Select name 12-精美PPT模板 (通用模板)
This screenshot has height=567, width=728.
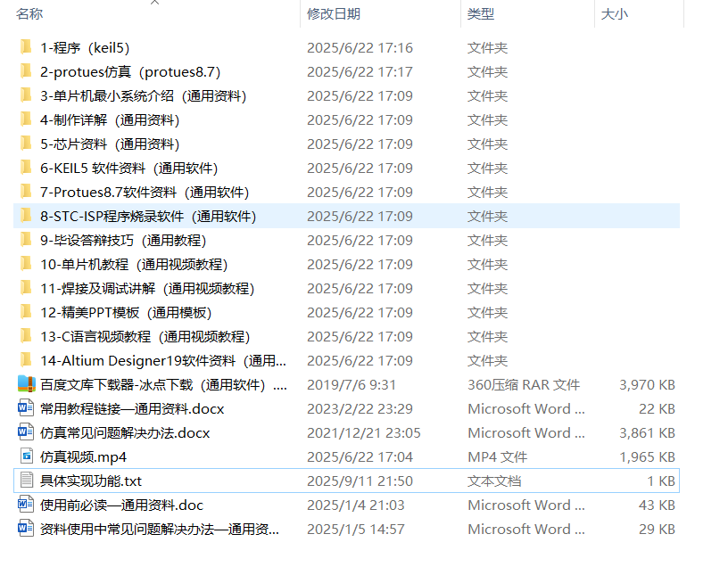127,313
